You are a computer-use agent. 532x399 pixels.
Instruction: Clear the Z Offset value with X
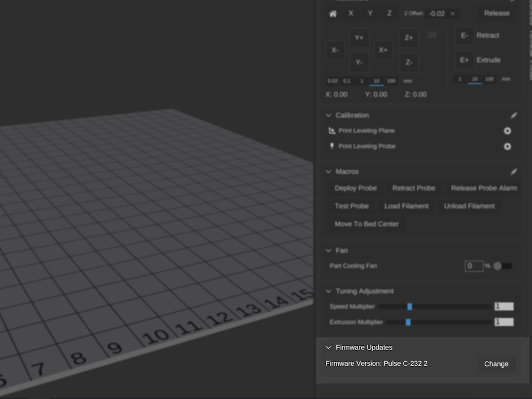click(x=453, y=14)
